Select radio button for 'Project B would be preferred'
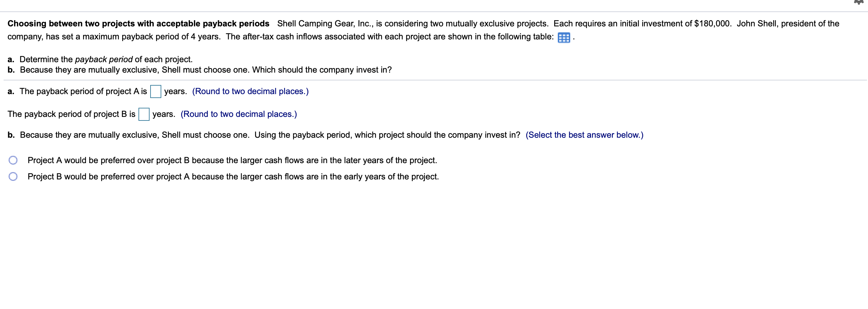The image size is (868, 309). click(13, 176)
